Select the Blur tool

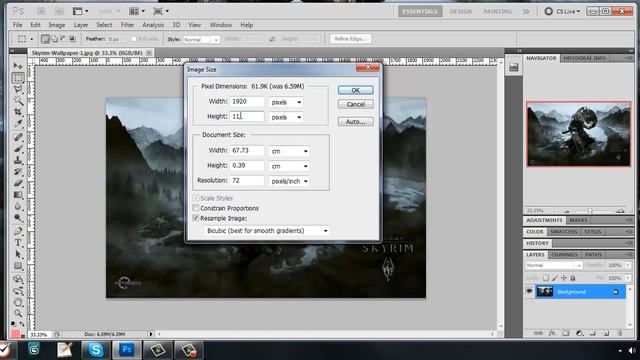[18, 206]
